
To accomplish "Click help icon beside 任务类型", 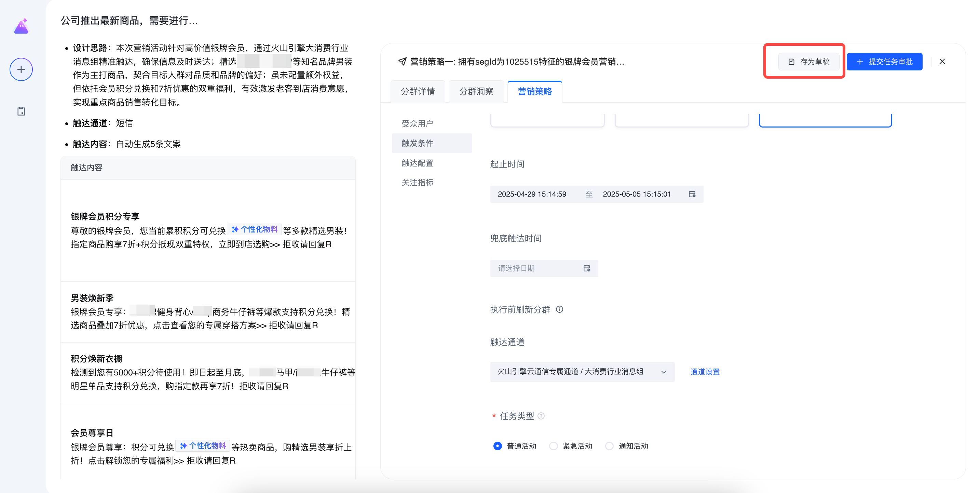I will [541, 416].
